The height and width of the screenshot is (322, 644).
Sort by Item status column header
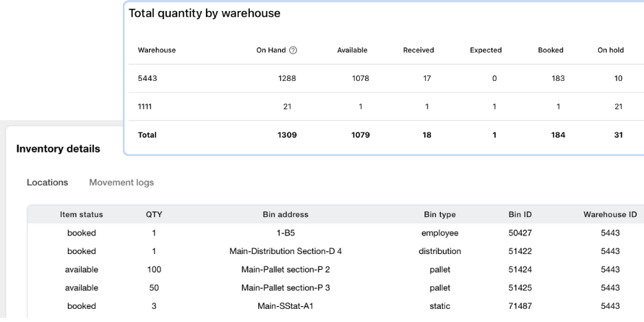(82, 215)
